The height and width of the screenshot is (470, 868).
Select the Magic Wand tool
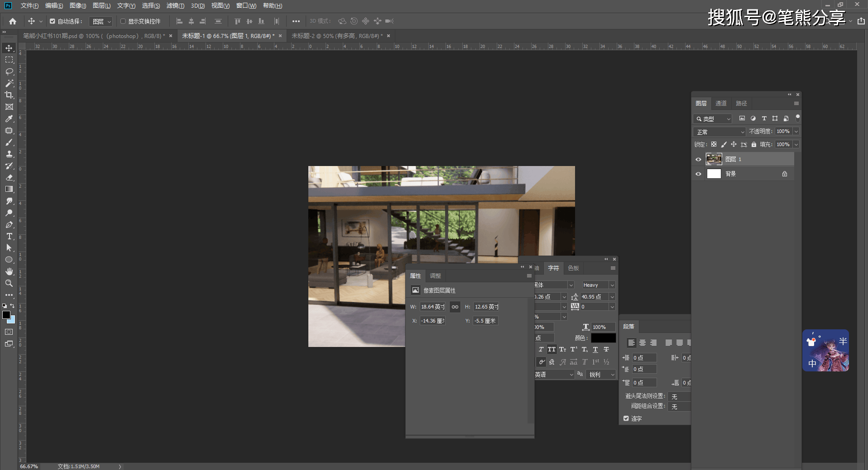click(x=9, y=83)
